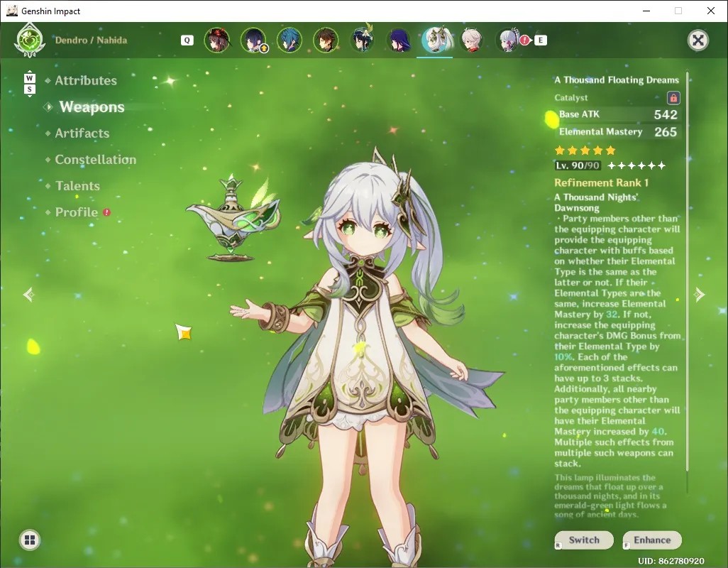Click the Enhance weapon button
Screen dimensions: 728x568
point(652,540)
